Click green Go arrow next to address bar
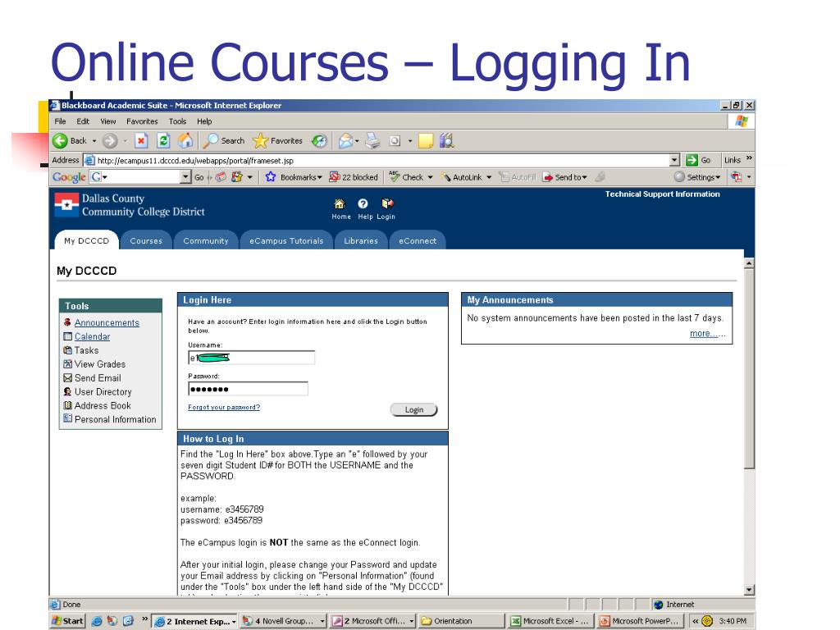Screen dimensions: 840x630 [x=692, y=160]
